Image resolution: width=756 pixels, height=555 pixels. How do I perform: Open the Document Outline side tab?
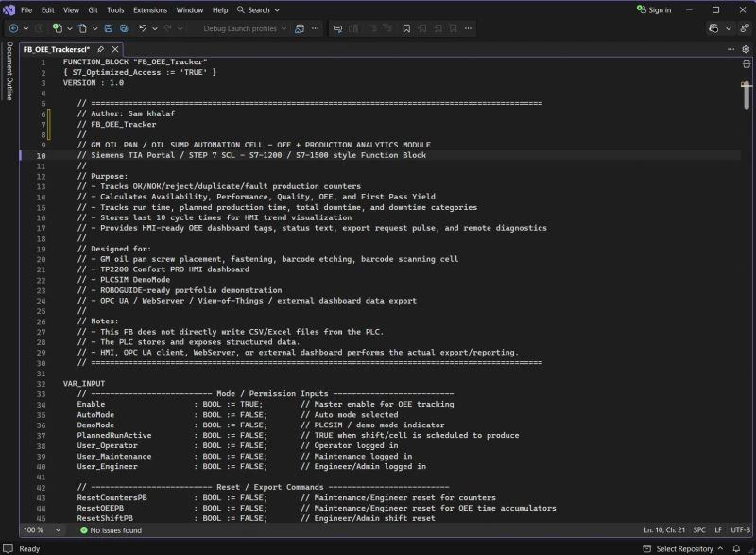click(x=9, y=71)
